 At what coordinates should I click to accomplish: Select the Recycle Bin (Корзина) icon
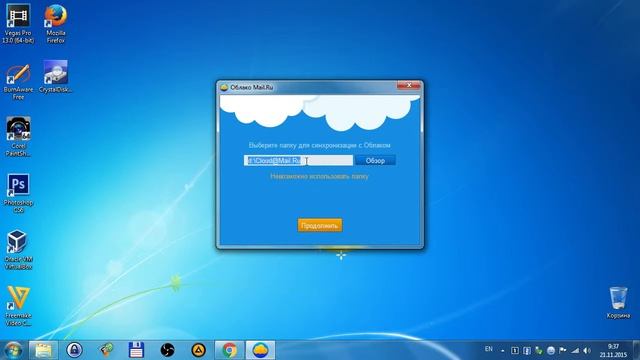[618, 302]
